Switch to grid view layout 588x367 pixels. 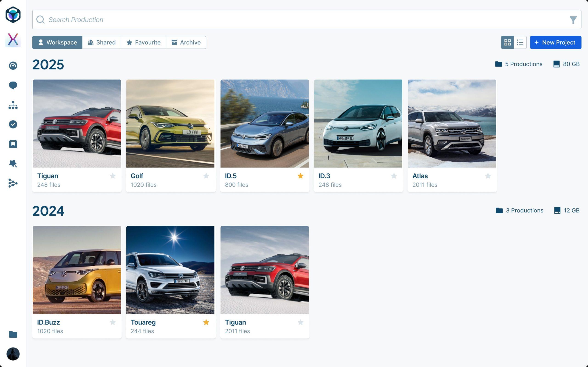[x=507, y=42]
